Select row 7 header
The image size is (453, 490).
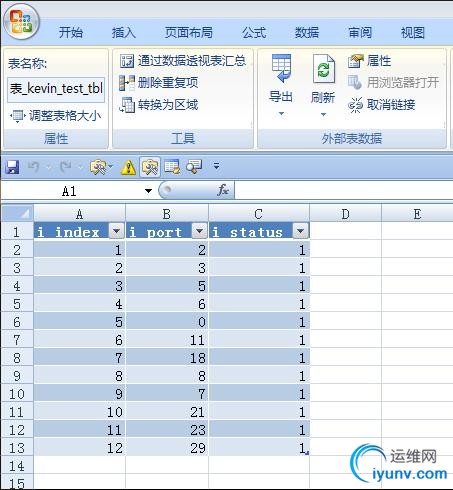click(x=17, y=340)
